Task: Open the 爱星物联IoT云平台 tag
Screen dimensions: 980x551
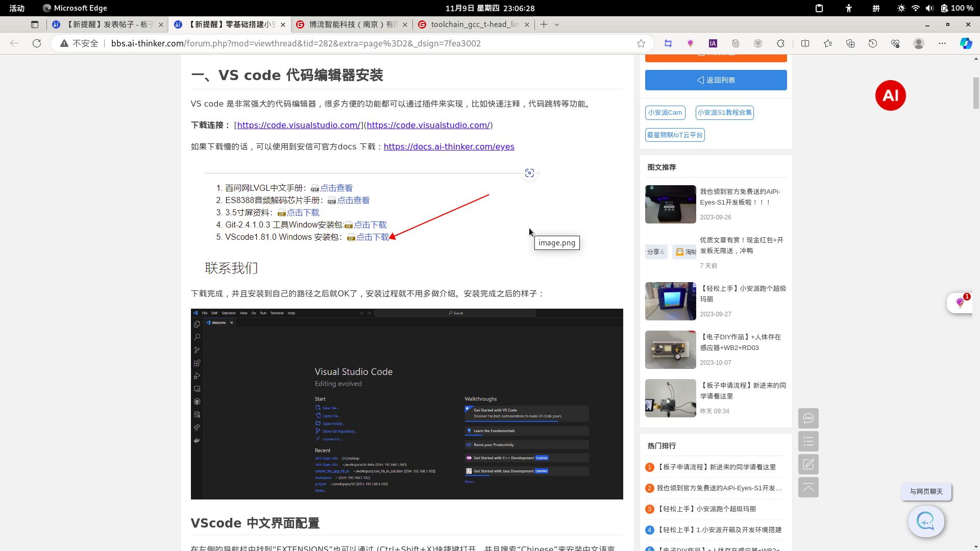Action: pyautogui.click(x=675, y=135)
